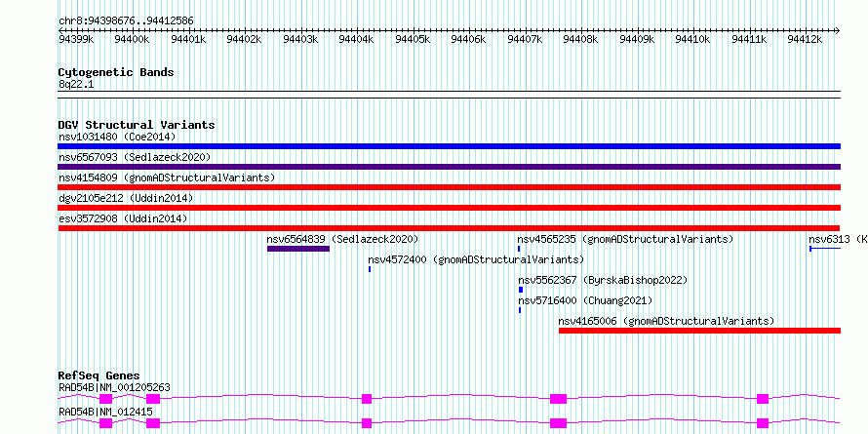Click the 94408k ruler tick label
The image size is (868, 434).
coord(581,39)
